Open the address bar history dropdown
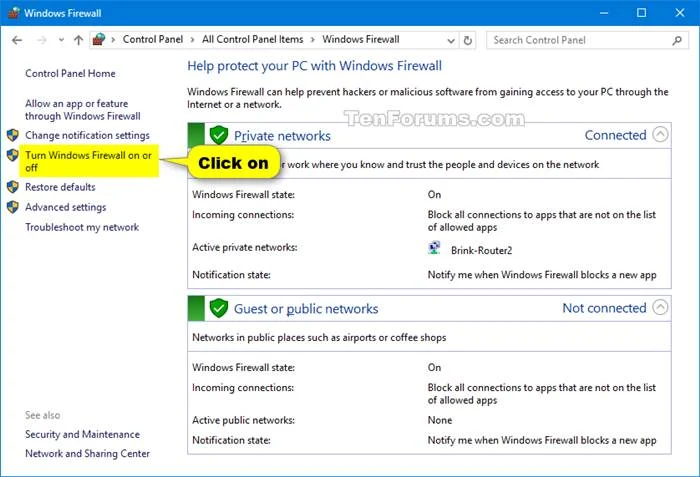700x477 pixels. [x=451, y=41]
